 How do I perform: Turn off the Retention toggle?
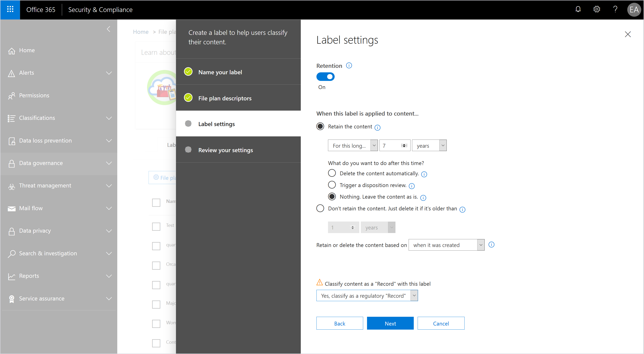point(325,77)
